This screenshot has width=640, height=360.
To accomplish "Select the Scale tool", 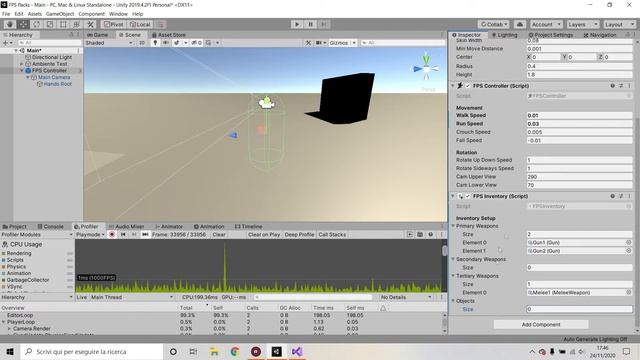I will coord(50,24).
